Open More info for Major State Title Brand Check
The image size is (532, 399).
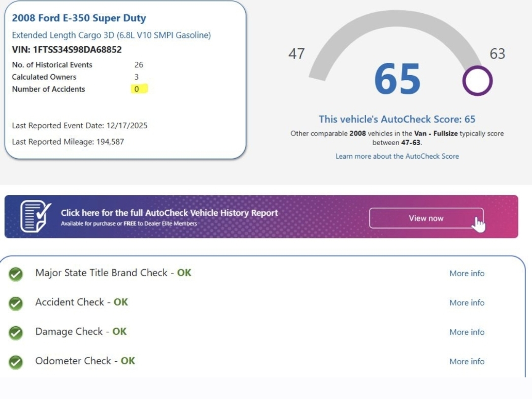tap(467, 273)
